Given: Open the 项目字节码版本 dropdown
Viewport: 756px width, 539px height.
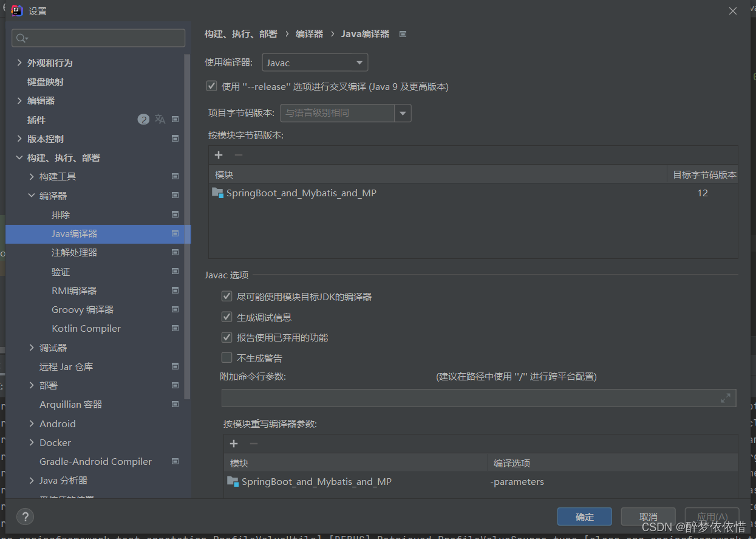Looking at the screenshot, I should [403, 112].
